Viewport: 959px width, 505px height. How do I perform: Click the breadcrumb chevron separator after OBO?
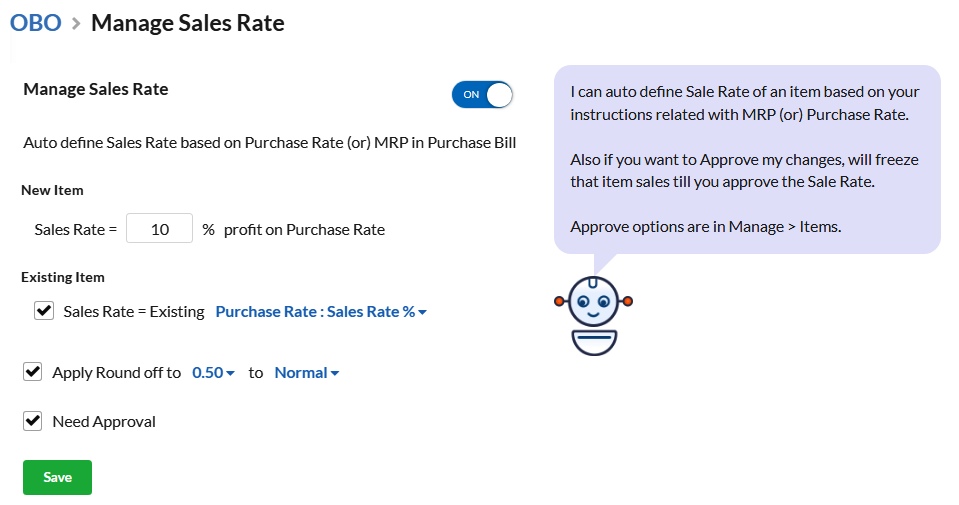point(76,24)
